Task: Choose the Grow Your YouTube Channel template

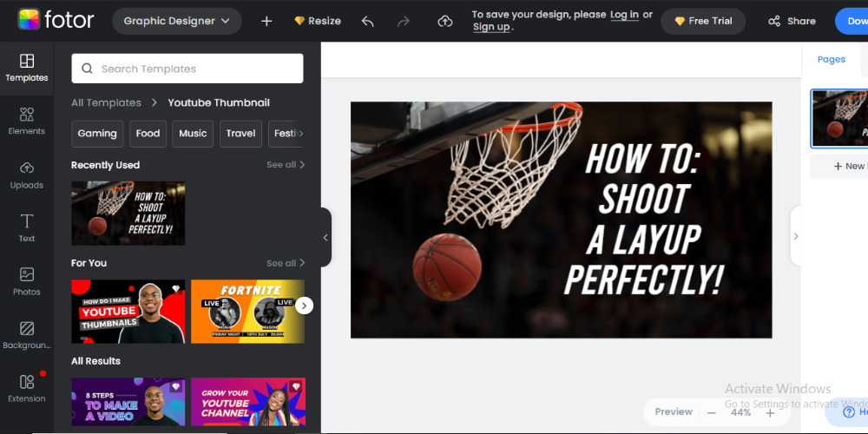Action: 248,402
